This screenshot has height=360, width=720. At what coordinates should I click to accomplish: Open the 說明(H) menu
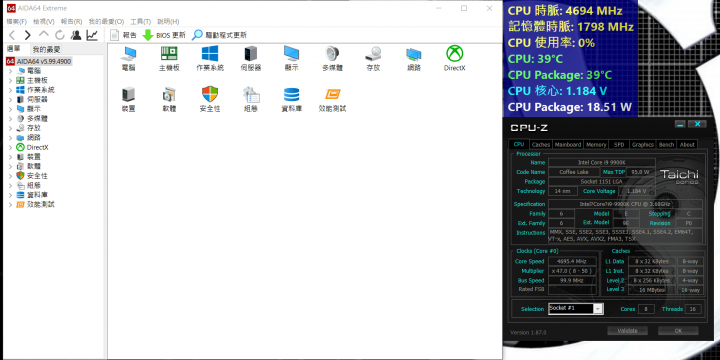168,22
